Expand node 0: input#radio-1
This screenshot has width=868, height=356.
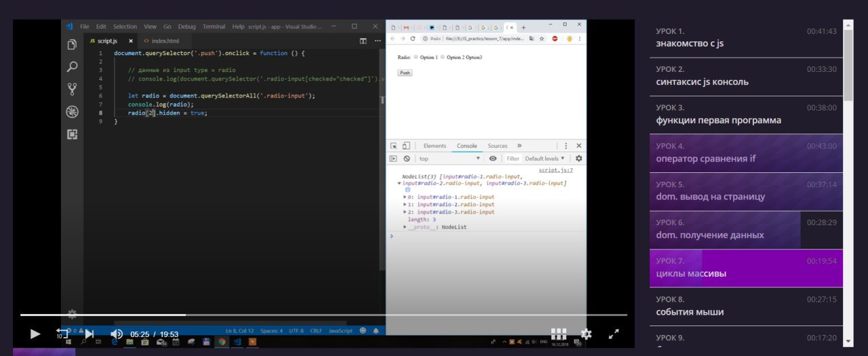[x=405, y=197]
